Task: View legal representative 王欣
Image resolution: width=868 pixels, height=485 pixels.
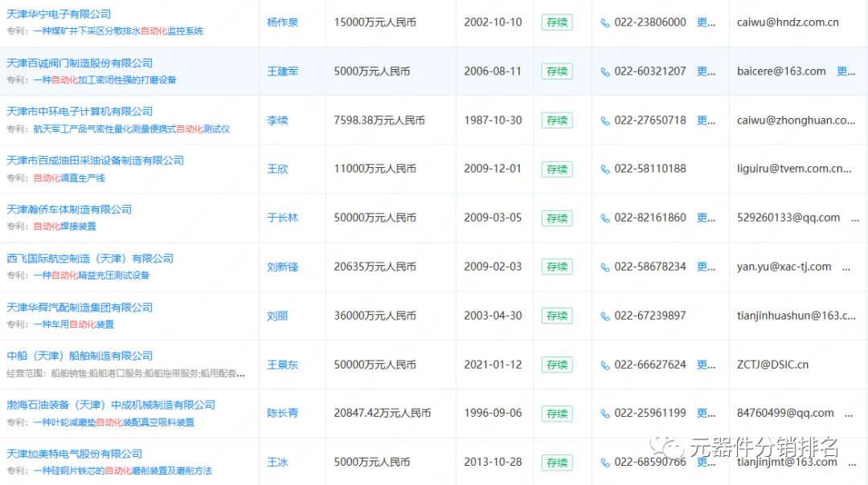Action: [277, 169]
